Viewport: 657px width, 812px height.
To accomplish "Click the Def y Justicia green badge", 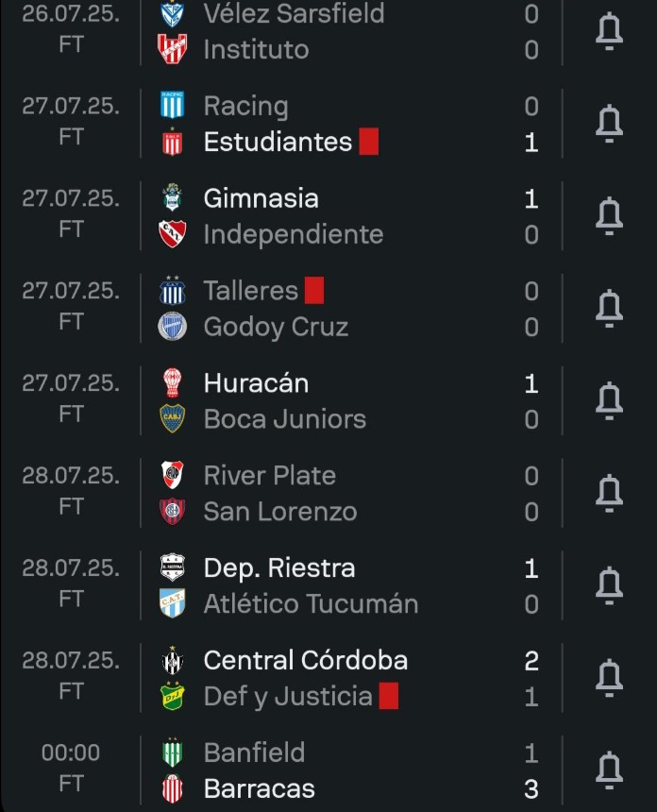I will coord(172,696).
